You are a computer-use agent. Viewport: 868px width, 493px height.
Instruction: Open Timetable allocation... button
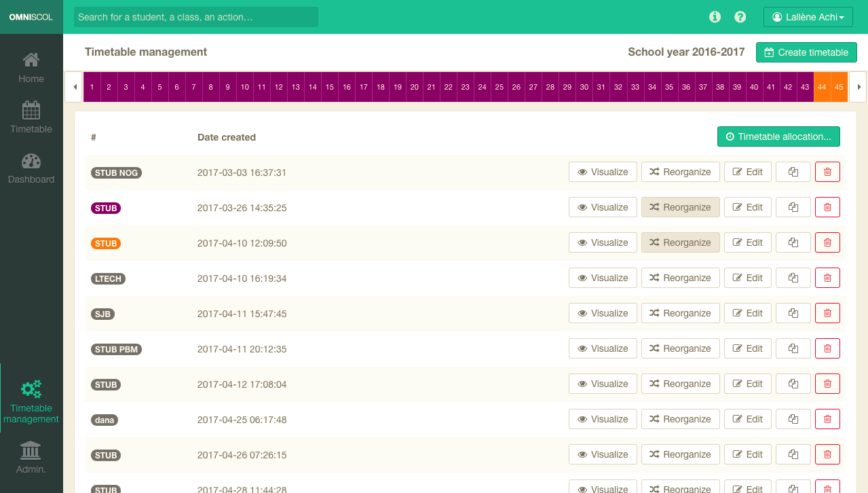778,136
